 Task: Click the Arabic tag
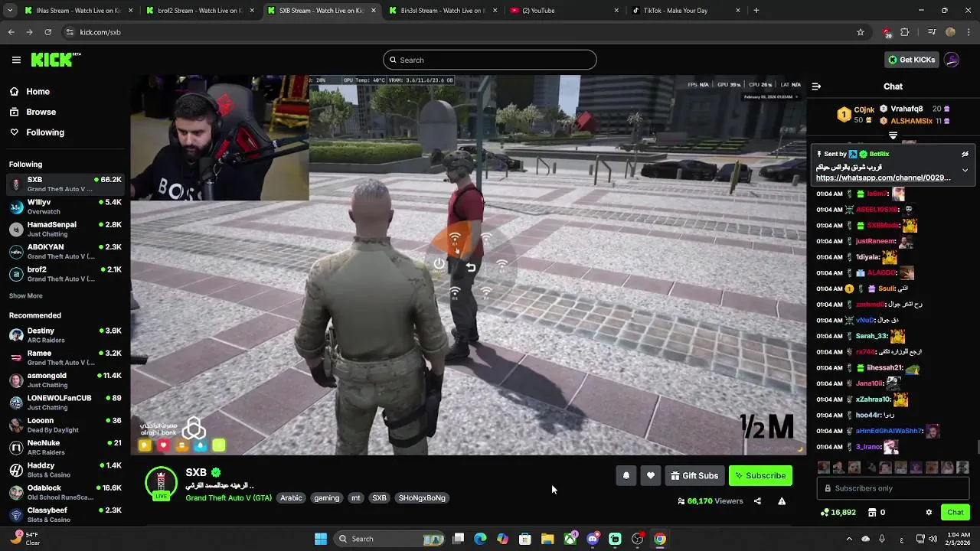pos(291,498)
